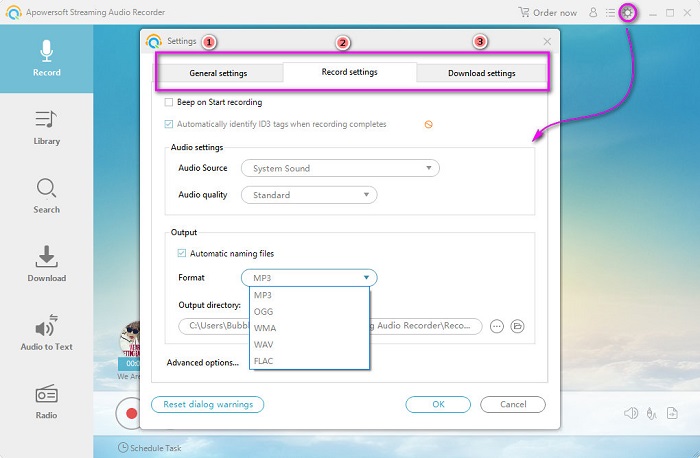Select OGG in format list
The image size is (700, 458).
tap(309, 312)
